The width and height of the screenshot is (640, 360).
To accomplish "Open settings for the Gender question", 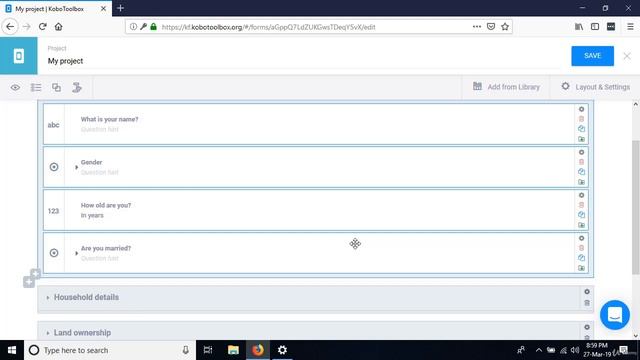I will [581, 152].
